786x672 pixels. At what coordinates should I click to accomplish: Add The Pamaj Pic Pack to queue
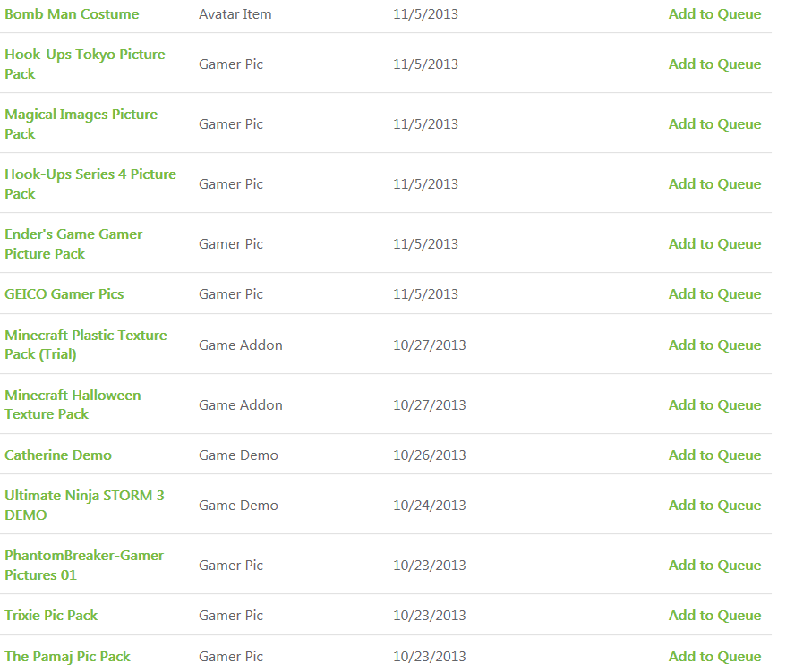click(714, 657)
